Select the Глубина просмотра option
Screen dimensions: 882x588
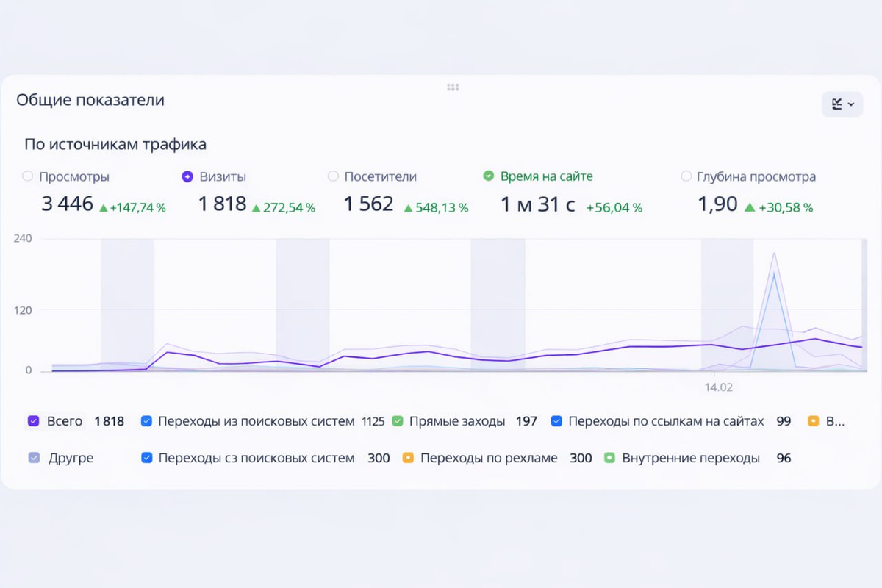pyautogui.click(x=686, y=176)
